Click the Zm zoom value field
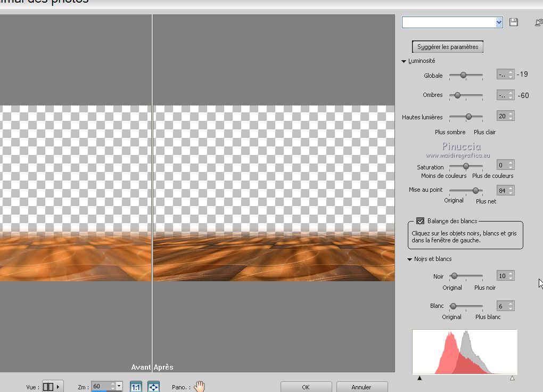543x392 pixels. 101,387
